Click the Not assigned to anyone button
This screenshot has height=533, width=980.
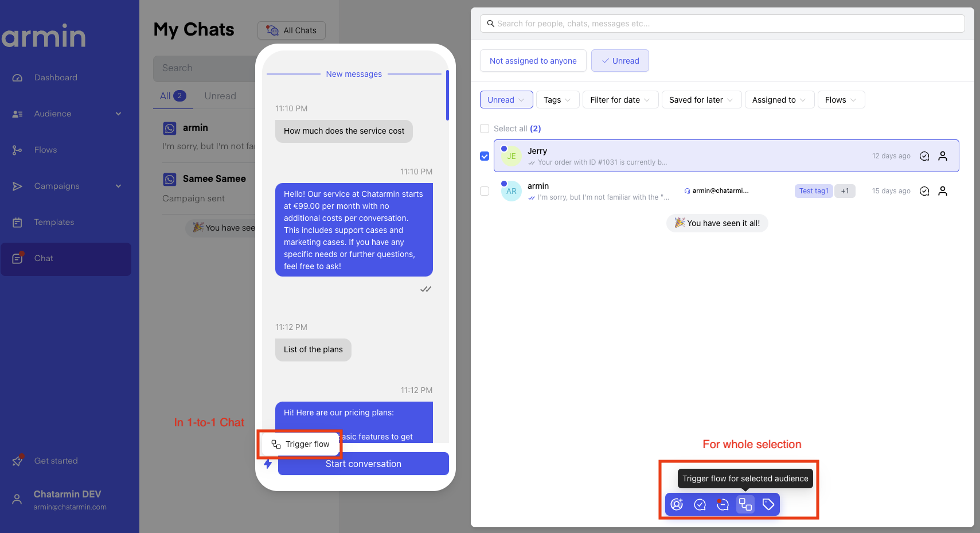(x=533, y=61)
